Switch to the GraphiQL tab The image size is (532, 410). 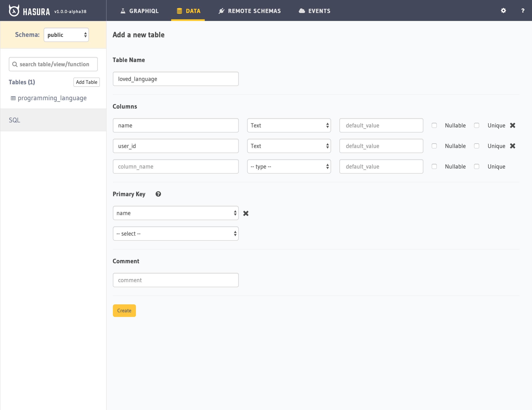(140, 11)
